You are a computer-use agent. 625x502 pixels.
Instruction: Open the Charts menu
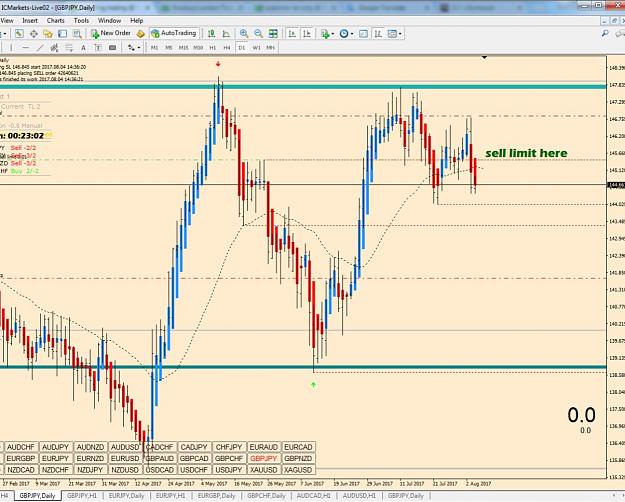(x=55, y=20)
